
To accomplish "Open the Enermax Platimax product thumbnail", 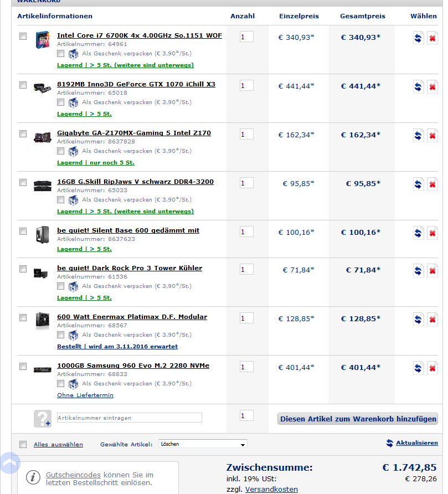I will 43,321.
